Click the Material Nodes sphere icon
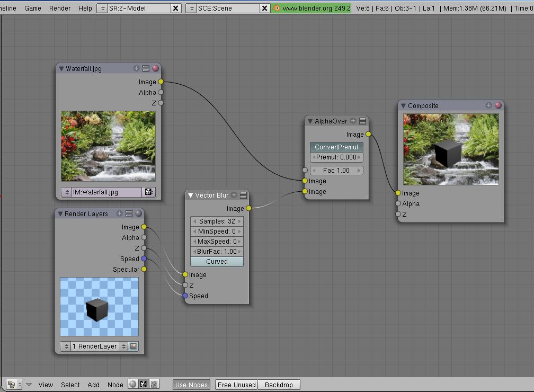Image resolution: width=534 pixels, height=392 pixels. tap(132, 385)
